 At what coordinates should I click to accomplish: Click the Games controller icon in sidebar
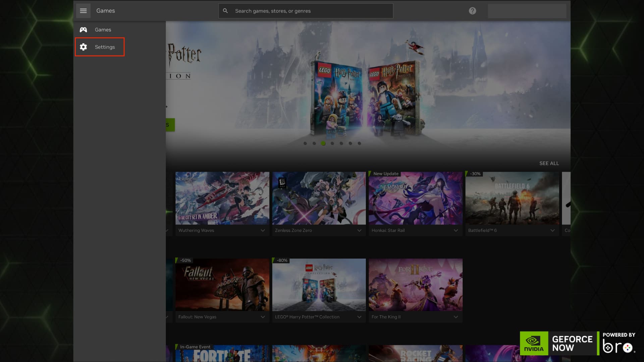point(83,30)
